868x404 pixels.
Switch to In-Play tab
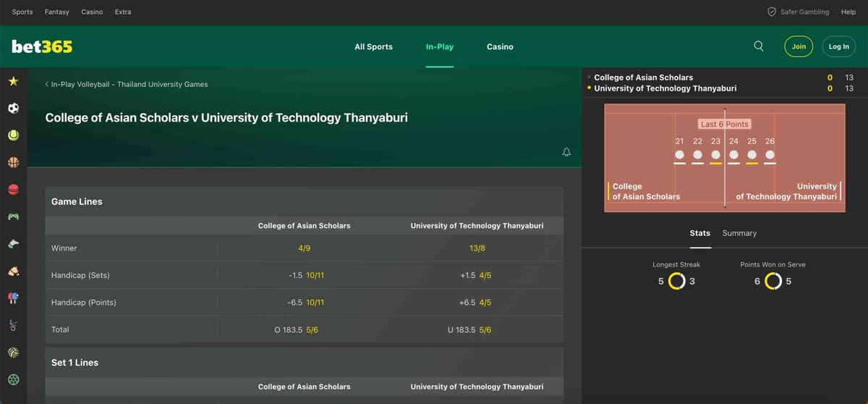click(440, 46)
